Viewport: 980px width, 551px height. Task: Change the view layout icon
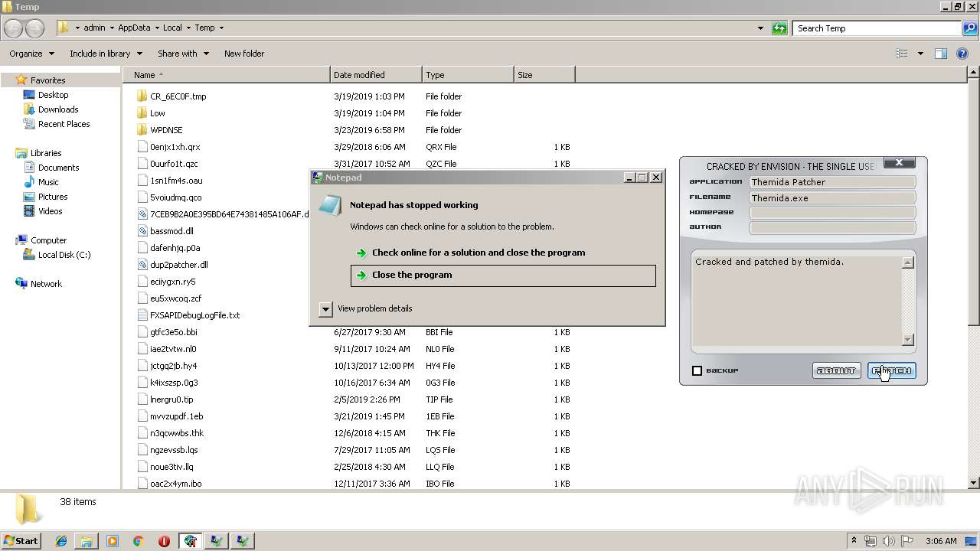902,54
